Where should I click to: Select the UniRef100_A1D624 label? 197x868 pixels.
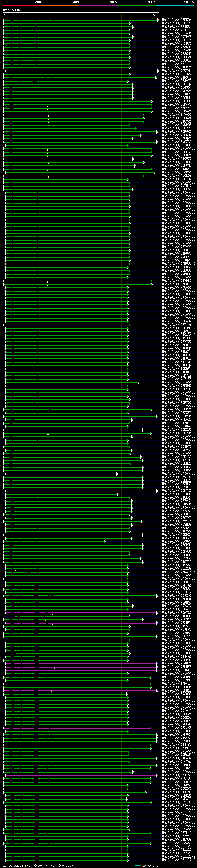177,118
